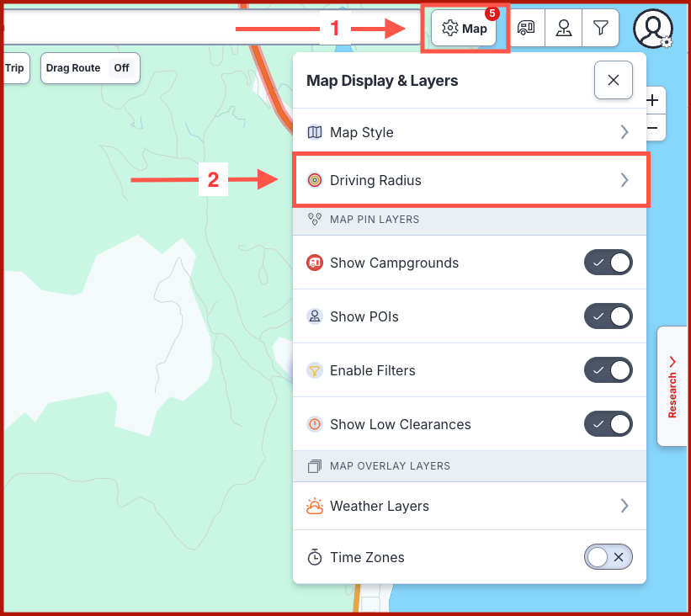Click the Map Pin Layers header icon

(314, 219)
